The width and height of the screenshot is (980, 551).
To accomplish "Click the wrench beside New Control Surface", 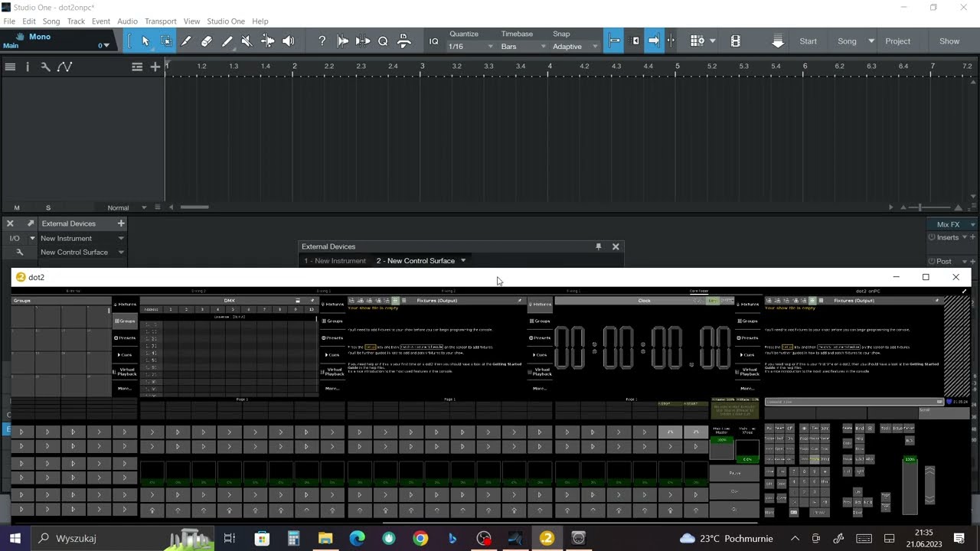I will point(20,252).
